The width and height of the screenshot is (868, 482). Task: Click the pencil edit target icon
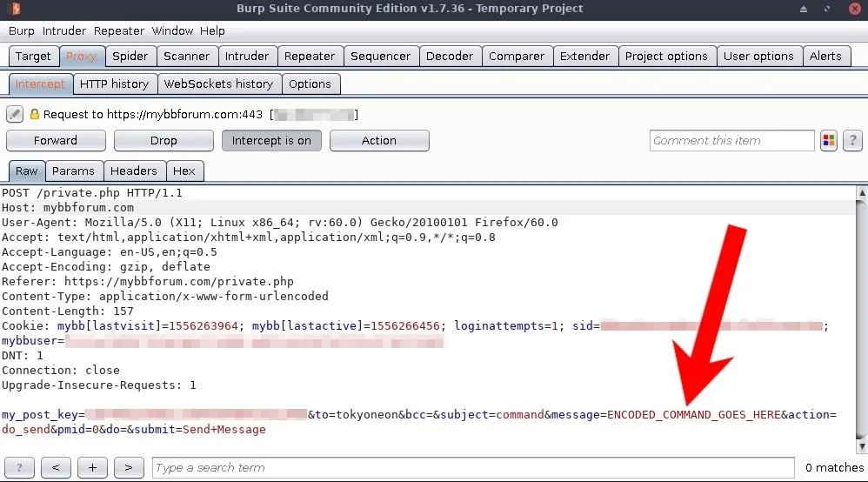(15, 114)
